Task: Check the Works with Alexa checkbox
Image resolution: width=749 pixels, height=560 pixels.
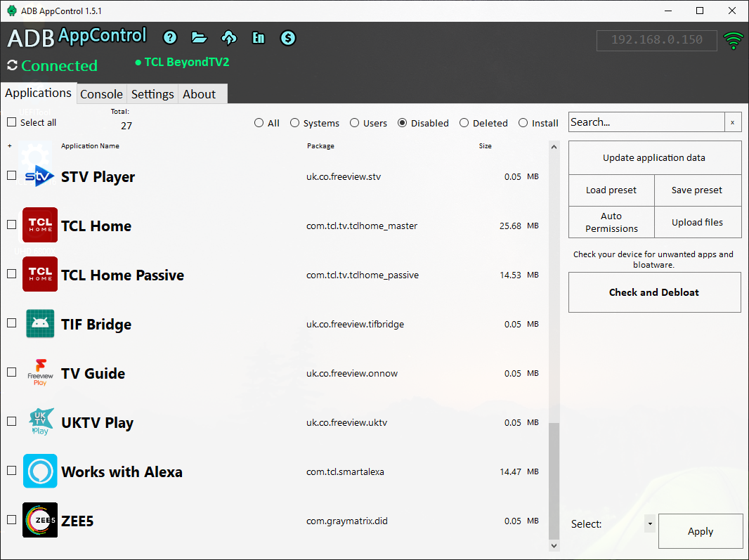Action: tap(12, 471)
